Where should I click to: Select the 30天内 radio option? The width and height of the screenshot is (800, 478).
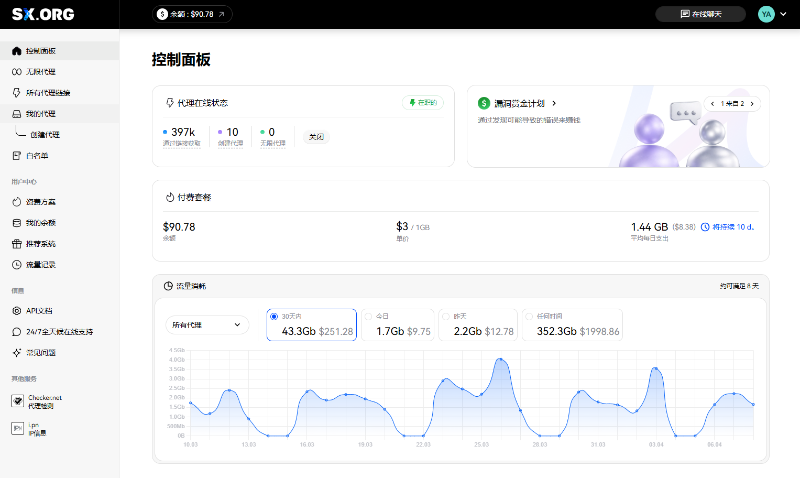(274, 316)
